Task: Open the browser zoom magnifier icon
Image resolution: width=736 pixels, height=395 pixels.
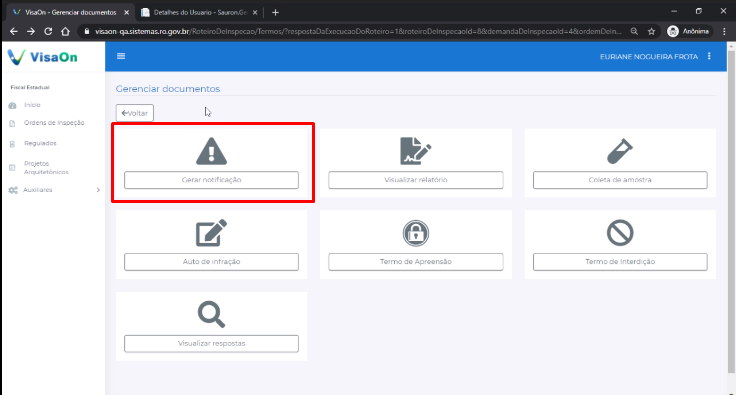Action: 634,31
